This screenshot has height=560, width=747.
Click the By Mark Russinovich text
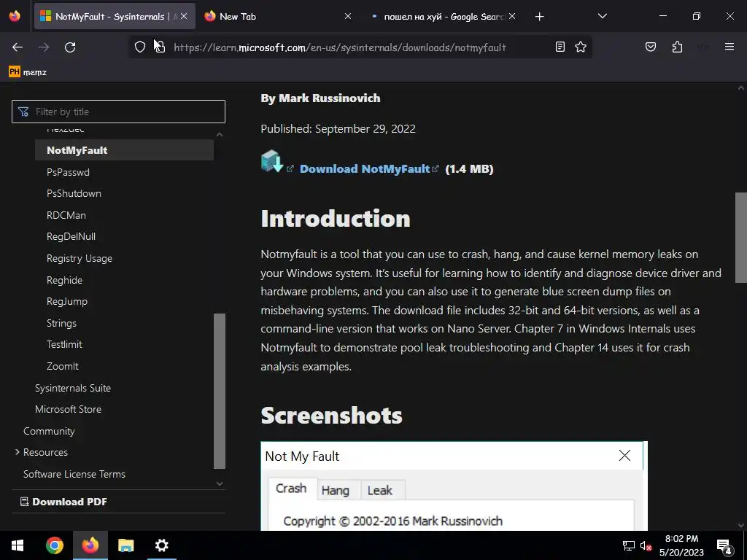pyautogui.click(x=321, y=98)
